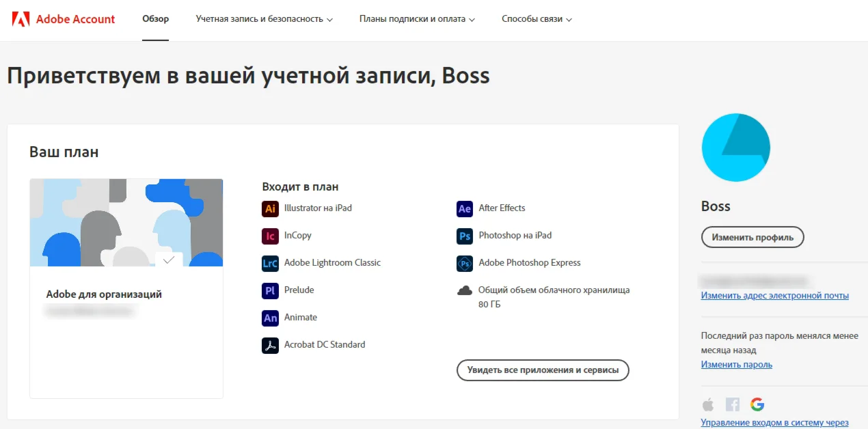Screen dimensions: 868x429
Task: Click Увидеть все приложения и сервисы button
Action: click(543, 370)
